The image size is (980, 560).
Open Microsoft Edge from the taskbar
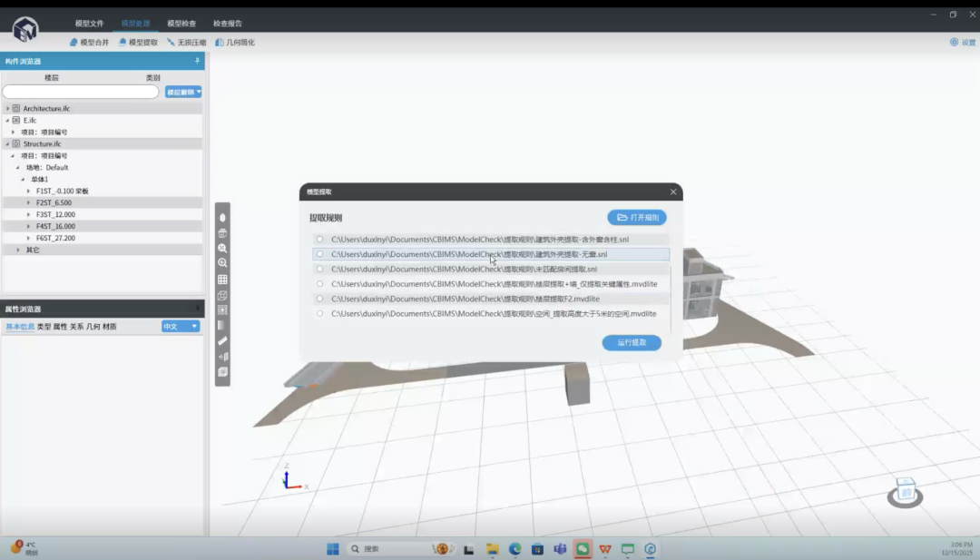[515, 549]
